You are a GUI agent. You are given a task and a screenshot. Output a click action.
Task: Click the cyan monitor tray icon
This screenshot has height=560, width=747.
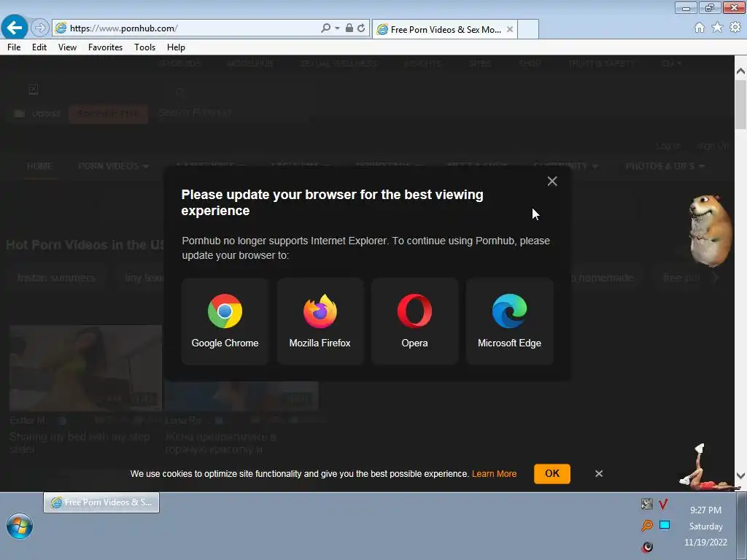[x=665, y=525]
